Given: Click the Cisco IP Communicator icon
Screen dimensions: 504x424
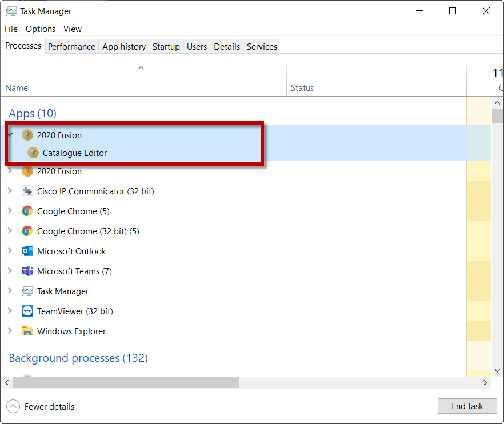Looking at the screenshot, I should (x=27, y=191).
